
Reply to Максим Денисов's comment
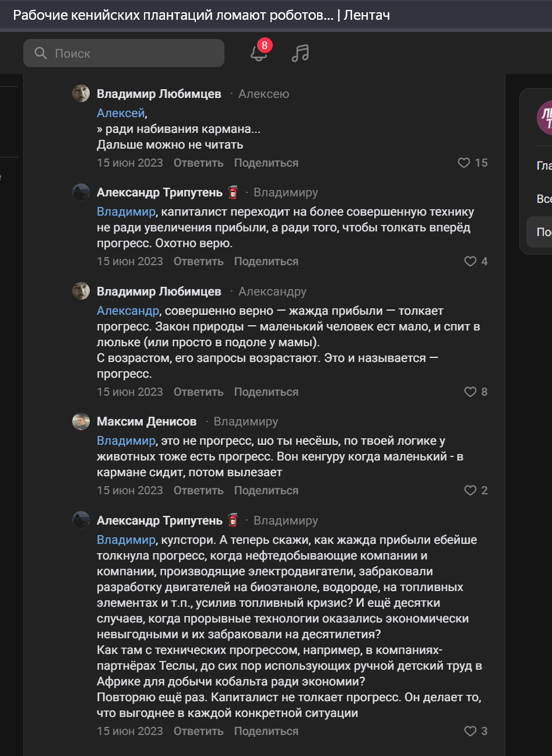[x=198, y=490]
